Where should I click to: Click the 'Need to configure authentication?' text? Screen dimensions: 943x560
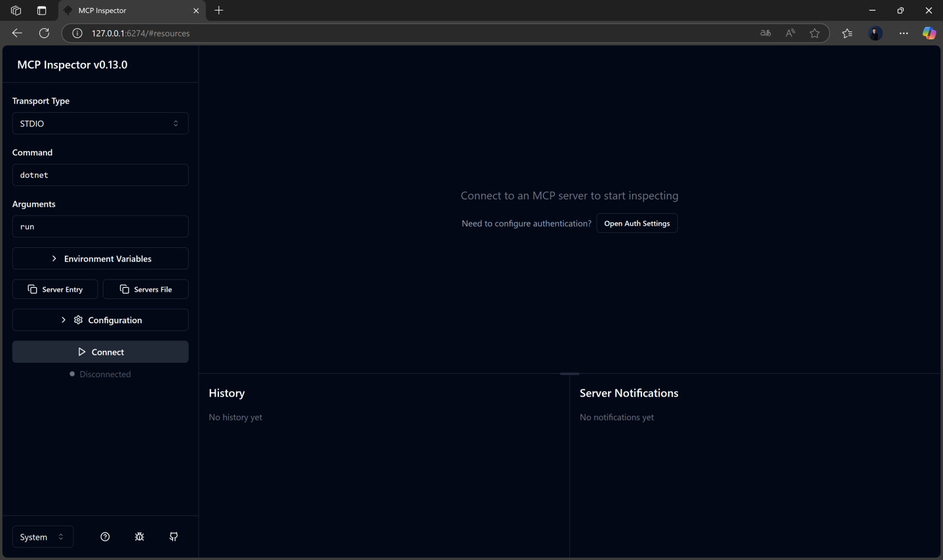pos(527,224)
